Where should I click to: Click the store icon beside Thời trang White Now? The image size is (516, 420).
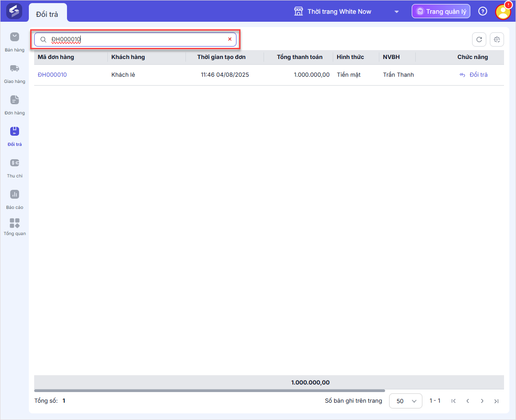point(298,11)
